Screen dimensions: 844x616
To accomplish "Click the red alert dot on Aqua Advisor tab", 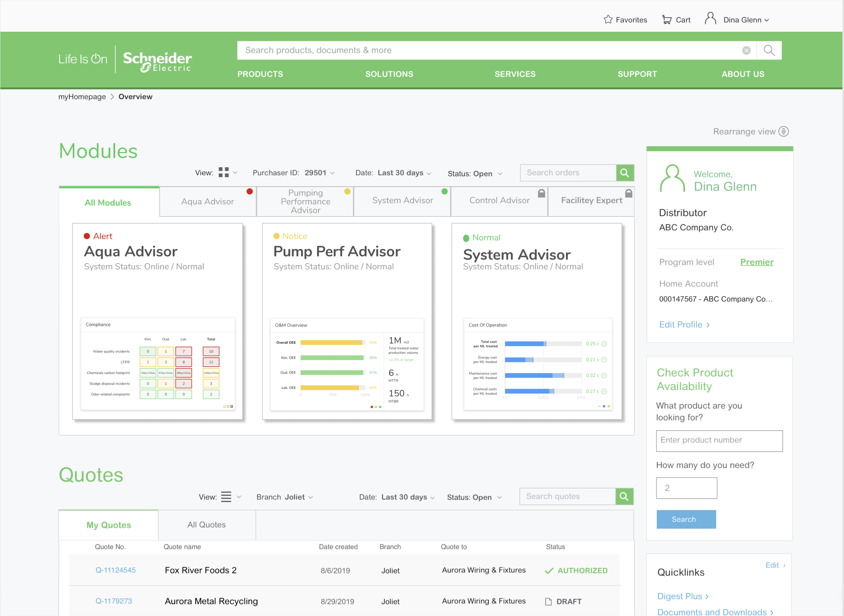I will point(250,191).
